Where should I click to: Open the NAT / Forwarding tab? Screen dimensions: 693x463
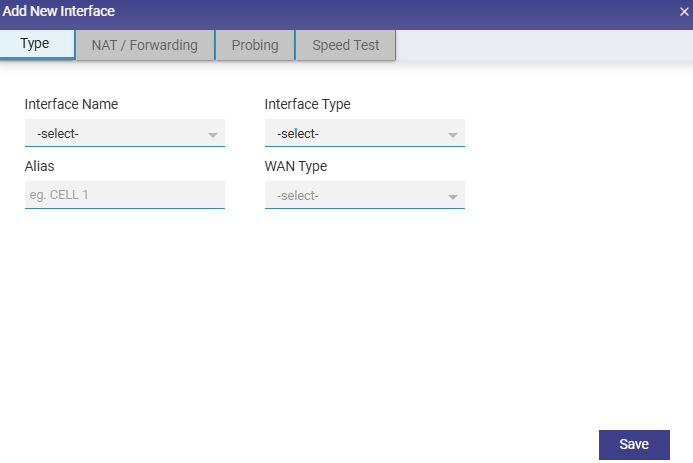pos(145,45)
